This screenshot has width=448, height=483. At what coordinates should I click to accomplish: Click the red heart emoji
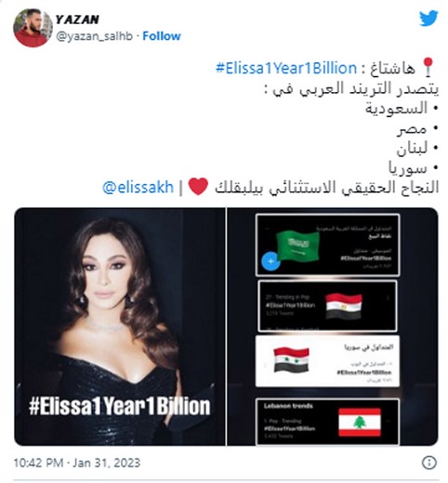198,187
